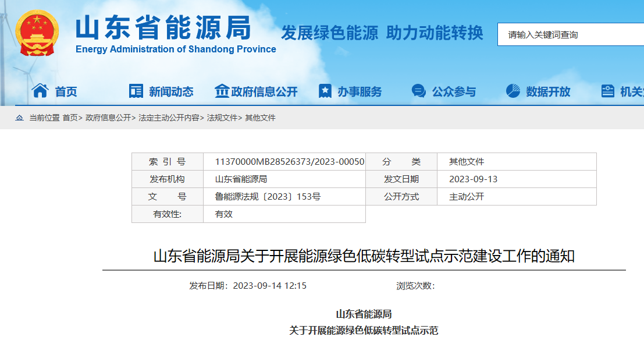Open the 办事服务 navigation item
644x340 pixels.
360,92
